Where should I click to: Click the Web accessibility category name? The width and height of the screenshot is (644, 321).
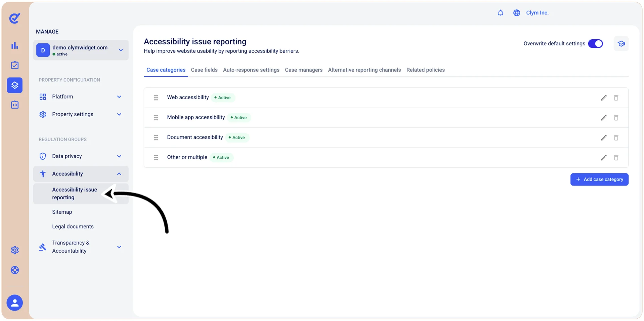coord(188,97)
